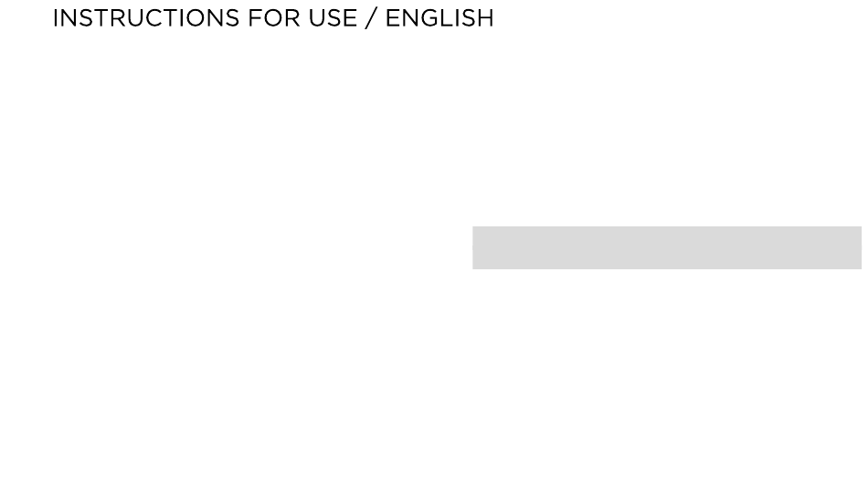868x492 pixels.
Task: Click the left end of the gray bar
Action: click(475, 247)
